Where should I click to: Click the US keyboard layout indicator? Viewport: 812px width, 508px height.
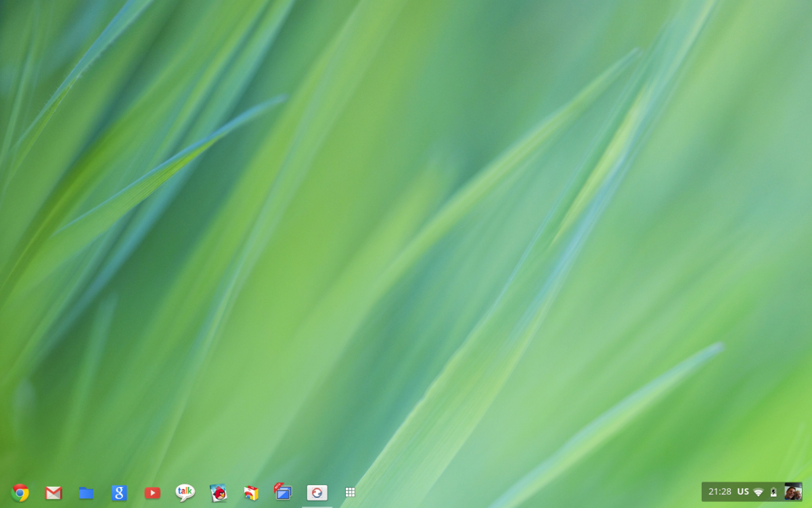(743, 492)
